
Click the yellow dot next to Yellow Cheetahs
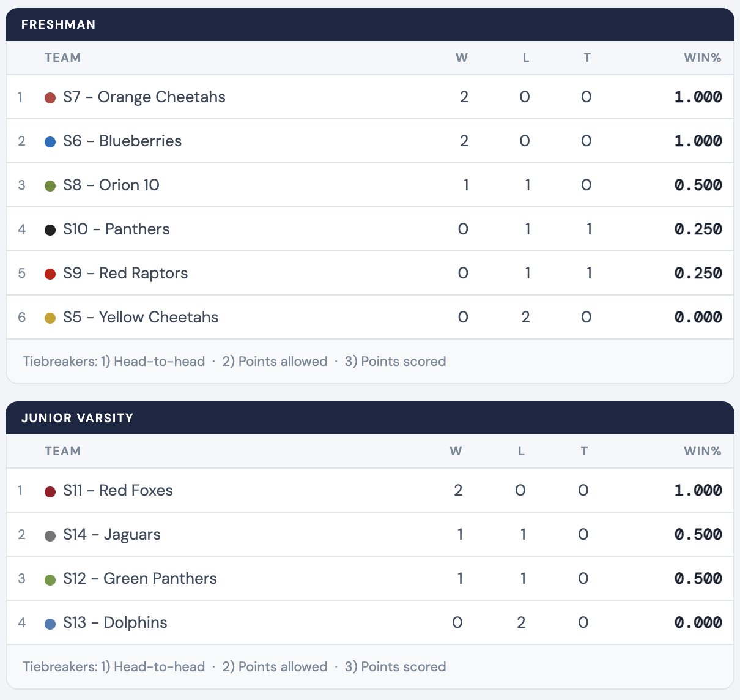tap(51, 318)
